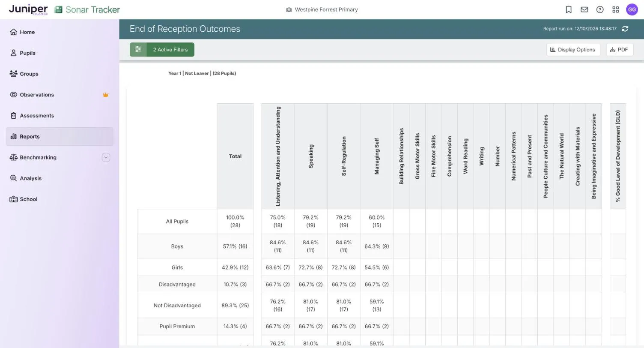The height and width of the screenshot is (348, 644).
Task: Open Groups in the sidebar
Action: [60, 74]
